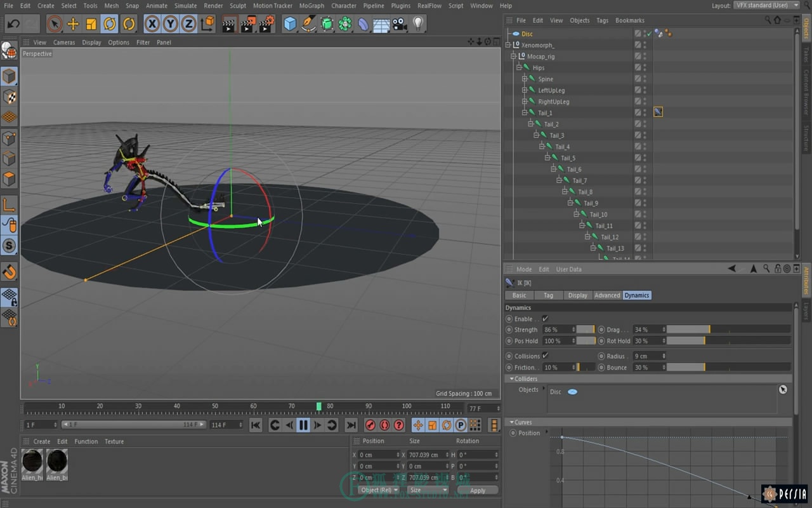Screen dimensions: 812x508
Task: Click the Apply button
Action: pyautogui.click(x=478, y=490)
